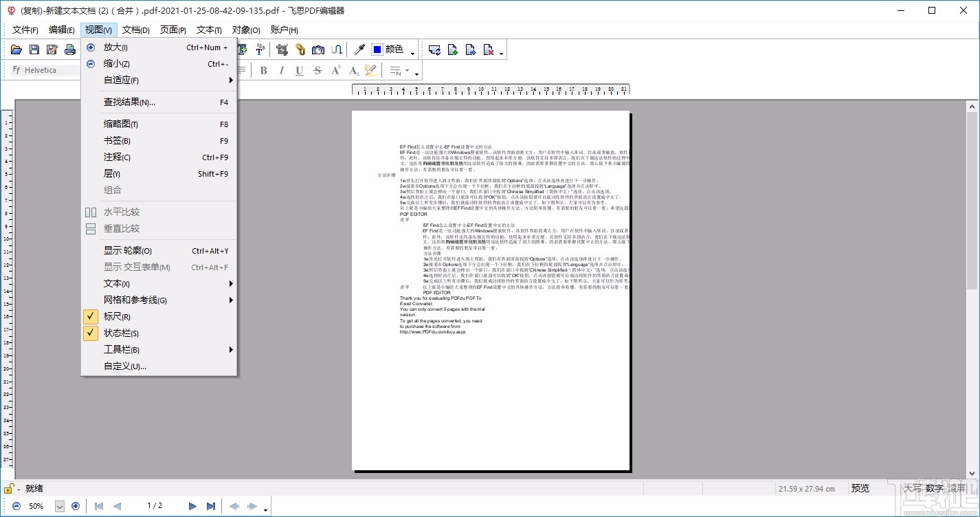Image resolution: width=980 pixels, height=517 pixels.
Task: Click the Save As icon with pencil
Action: [x=52, y=49]
